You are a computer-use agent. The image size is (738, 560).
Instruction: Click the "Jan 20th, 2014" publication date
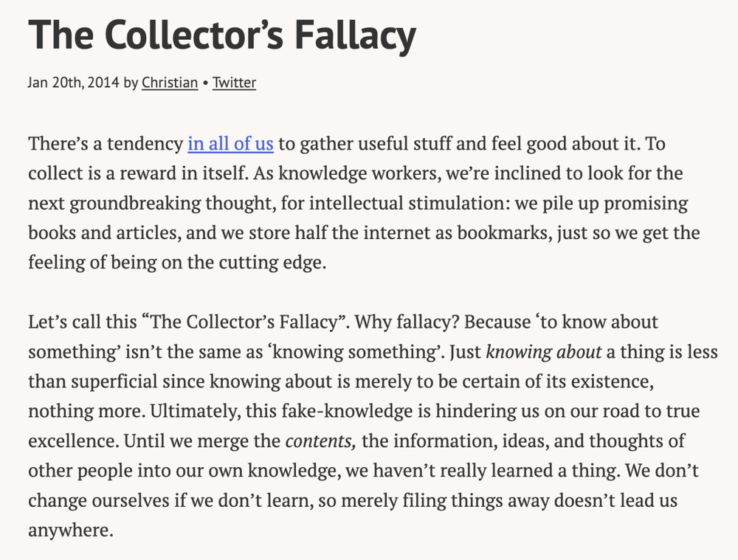73,83
